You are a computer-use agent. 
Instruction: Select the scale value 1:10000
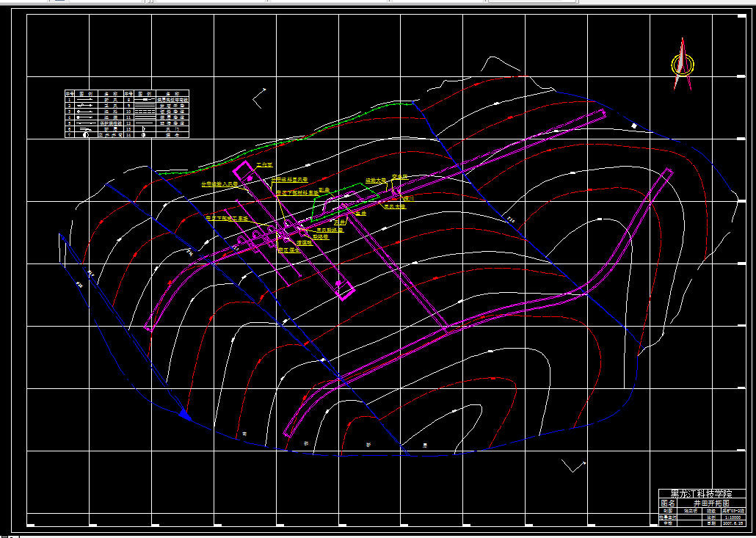point(733,517)
